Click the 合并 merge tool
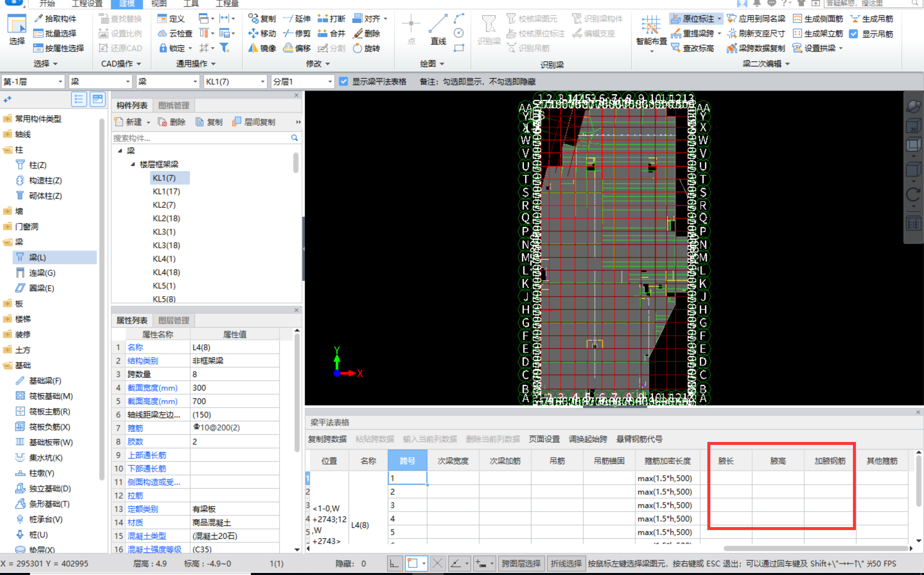924x575 pixels. pos(331,33)
